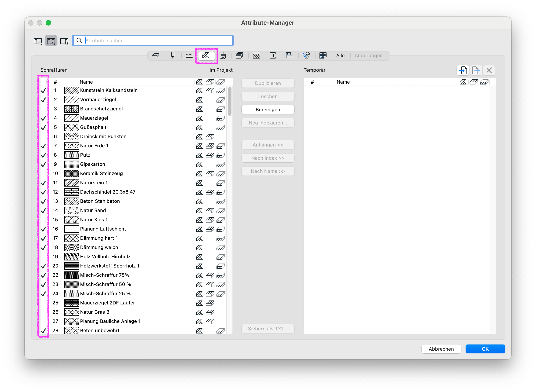
Task: Toggle checkmark for Kunststein Kalksandstein
Action: tap(43, 90)
